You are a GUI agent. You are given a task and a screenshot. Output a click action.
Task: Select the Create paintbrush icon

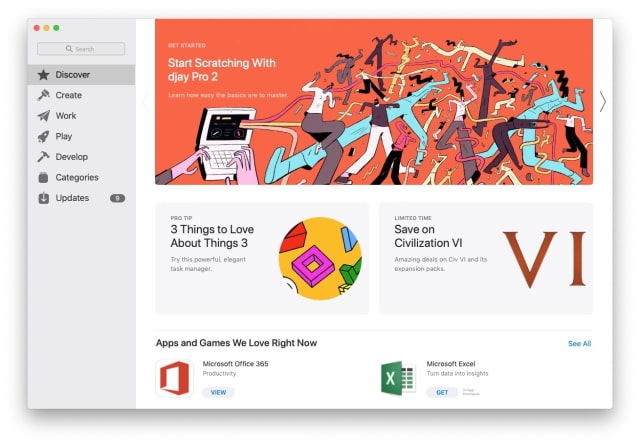[x=43, y=95]
